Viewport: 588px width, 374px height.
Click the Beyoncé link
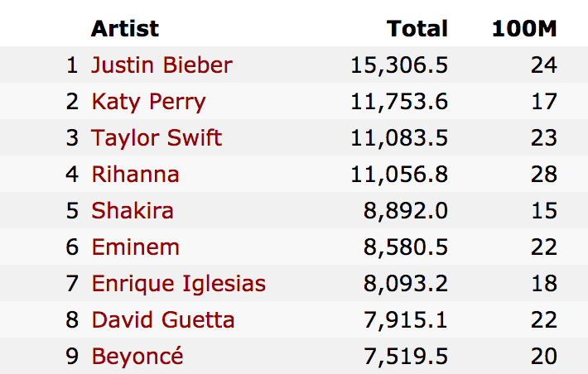137,357
